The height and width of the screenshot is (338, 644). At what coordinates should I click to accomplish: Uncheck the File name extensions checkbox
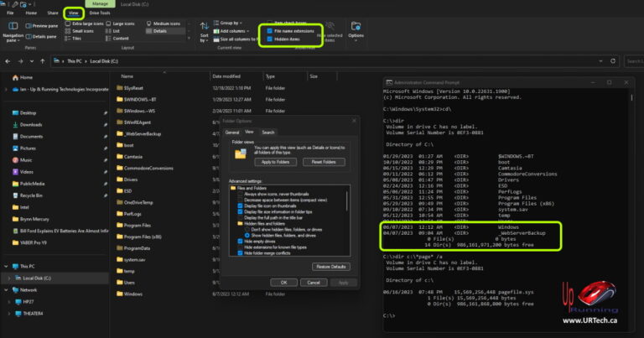269,30
